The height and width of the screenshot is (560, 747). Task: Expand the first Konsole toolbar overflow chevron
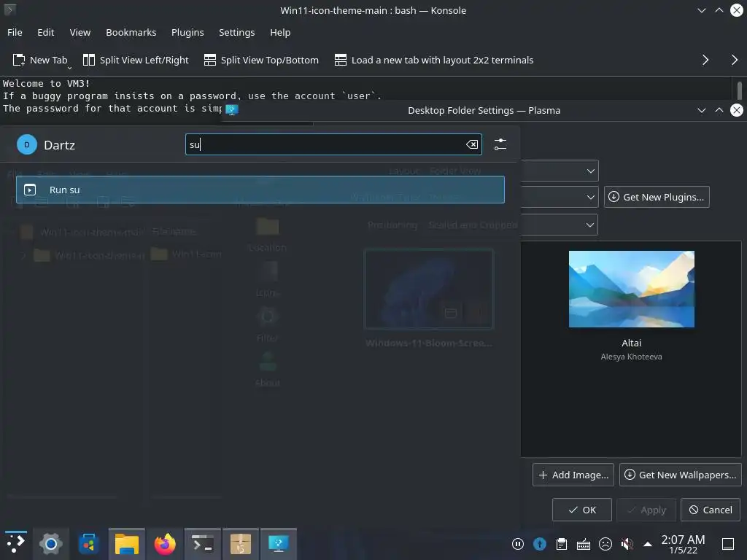pyautogui.click(x=705, y=60)
